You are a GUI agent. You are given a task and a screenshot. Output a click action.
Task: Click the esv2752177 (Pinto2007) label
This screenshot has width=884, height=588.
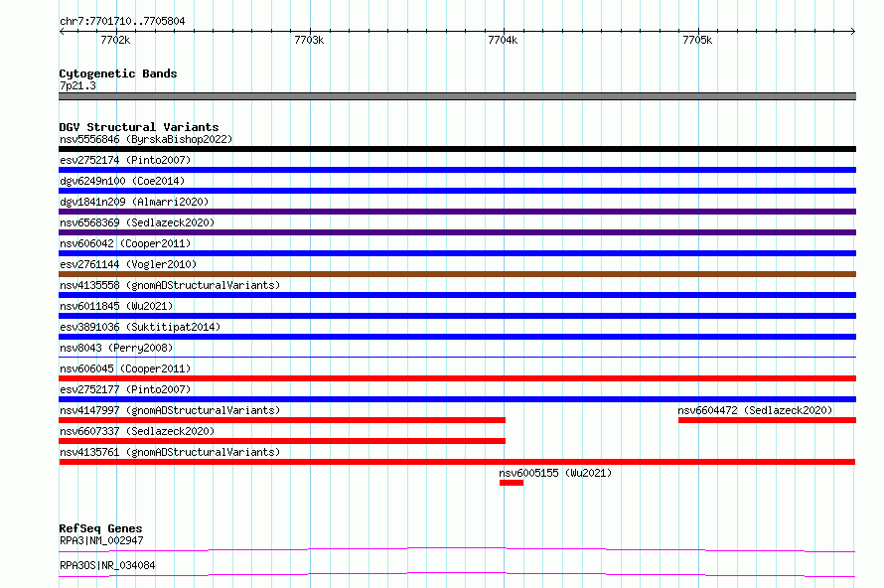click(x=125, y=389)
